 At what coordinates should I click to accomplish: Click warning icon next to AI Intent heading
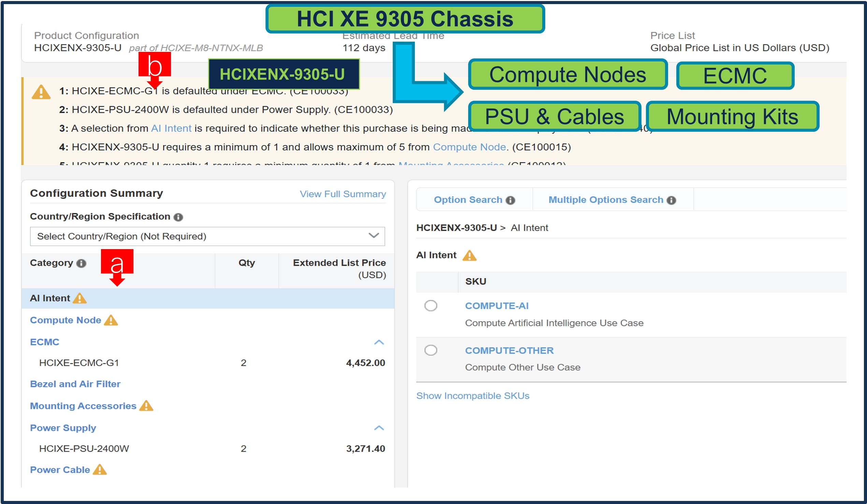pyautogui.click(x=469, y=256)
